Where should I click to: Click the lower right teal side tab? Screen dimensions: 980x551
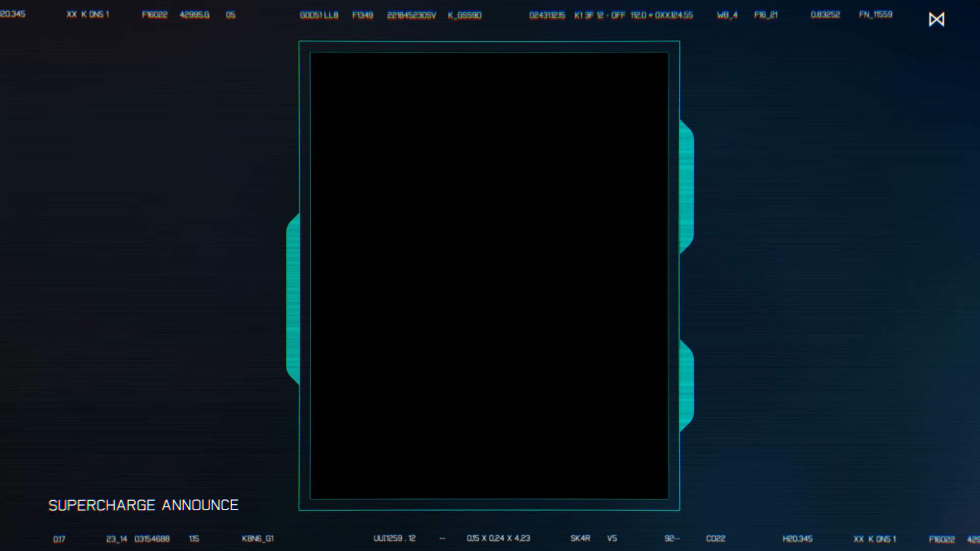pyautogui.click(x=687, y=386)
